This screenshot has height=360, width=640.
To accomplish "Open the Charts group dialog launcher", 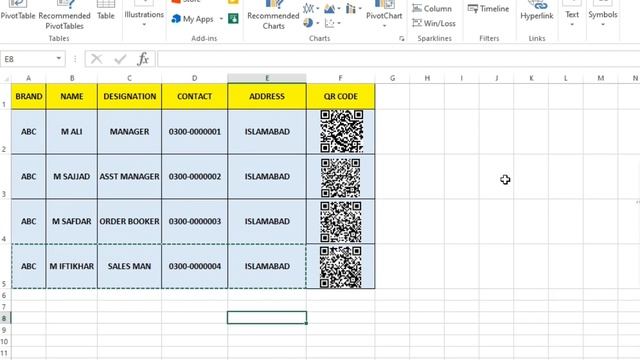I will (x=402, y=38).
